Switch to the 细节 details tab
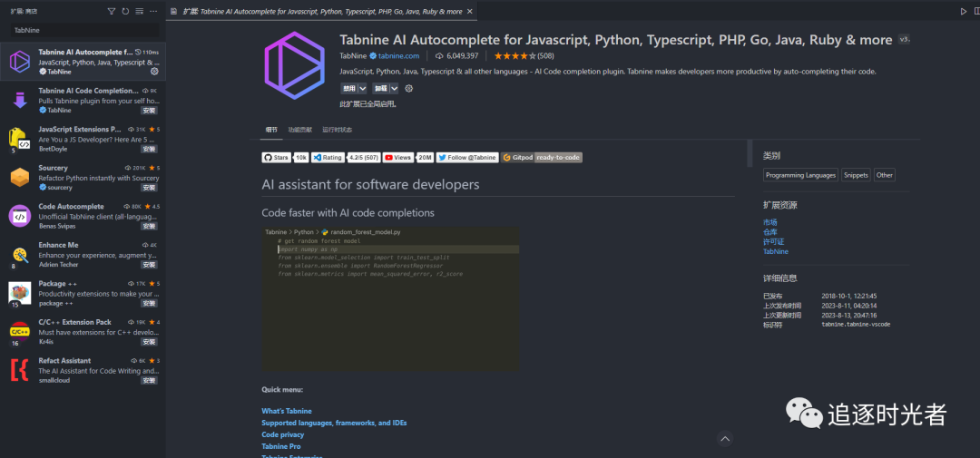The width and height of the screenshot is (980, 458). coord(271,130)
